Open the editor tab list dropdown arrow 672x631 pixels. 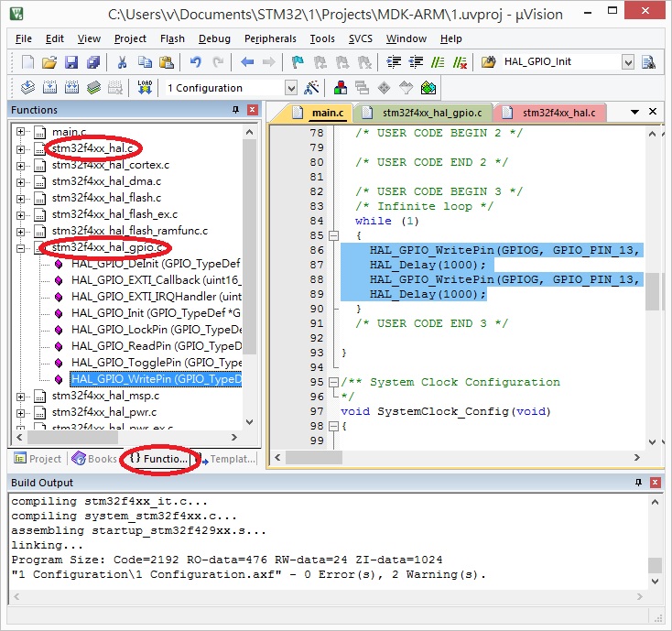[634, 112]
